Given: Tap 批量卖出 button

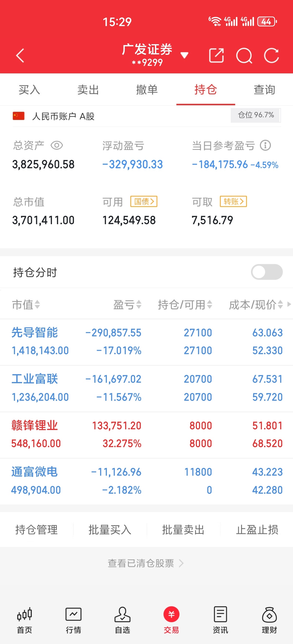Looking at the screenshot, I should pyautogui.click(x=183, y=530).
